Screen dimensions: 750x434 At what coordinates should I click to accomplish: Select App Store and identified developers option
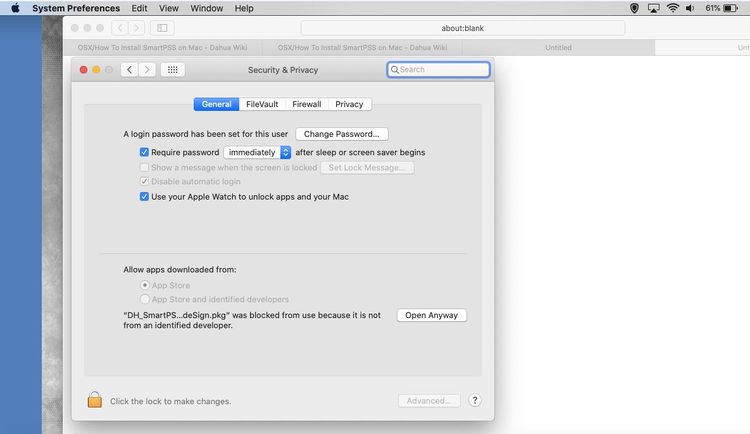coord(144,299)
